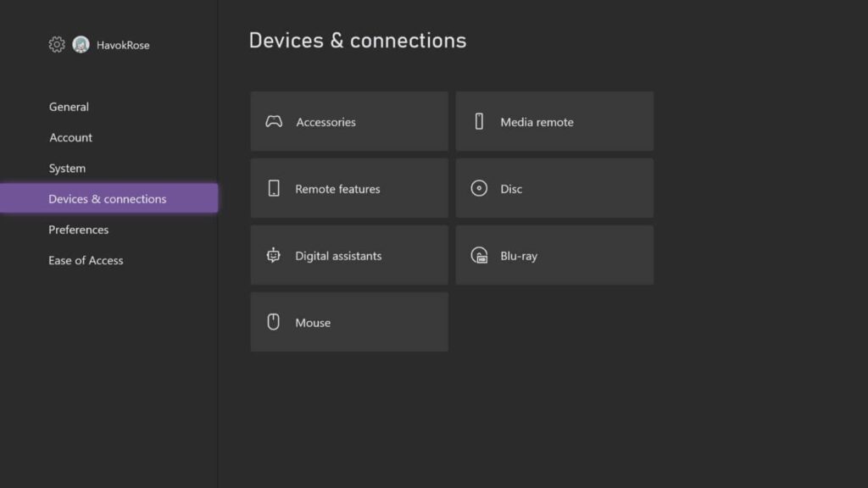
Task: Open Digital assistants via microphone icon
Action: click(x=273, y=255)
